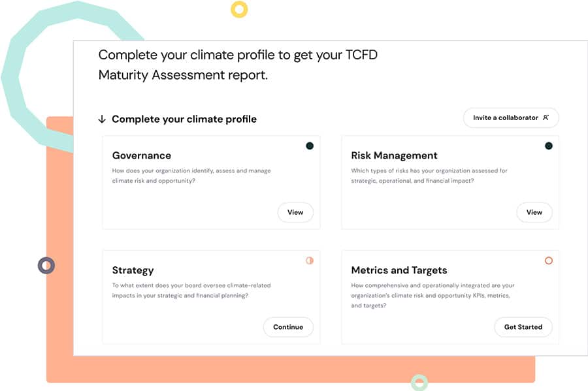Viewport: 588px width, 391px height.
Task: Click the down arrow beside Complete your climate profile
Action: tap(102, 119)
